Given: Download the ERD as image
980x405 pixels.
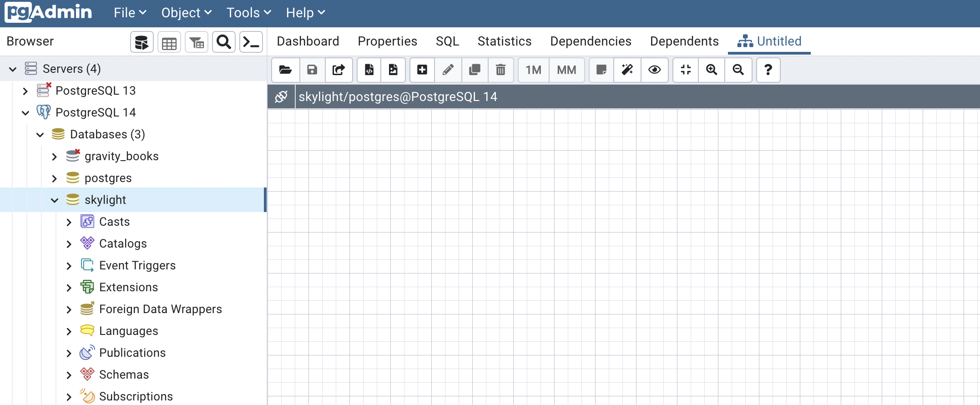Looking at the screenshot, I should click(x=393, y=70).
